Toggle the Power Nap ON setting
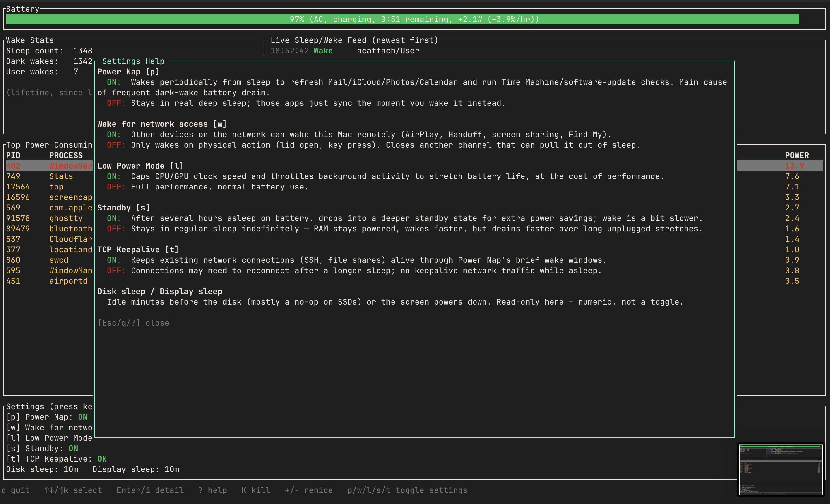This screenshot has width=830, height=504. [x=47, y=417]
